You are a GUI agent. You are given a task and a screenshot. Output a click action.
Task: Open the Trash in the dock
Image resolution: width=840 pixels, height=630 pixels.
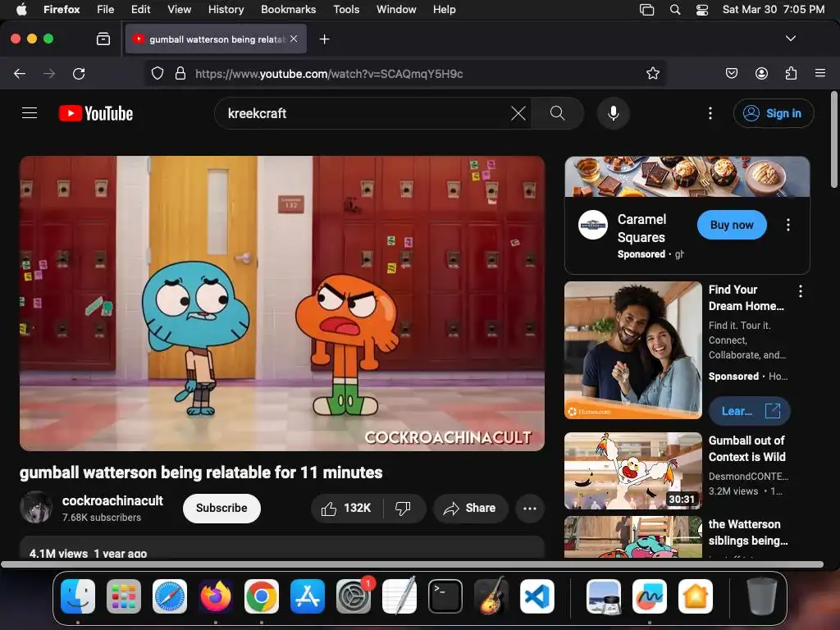pyautogui.click(x=762, y=596)
